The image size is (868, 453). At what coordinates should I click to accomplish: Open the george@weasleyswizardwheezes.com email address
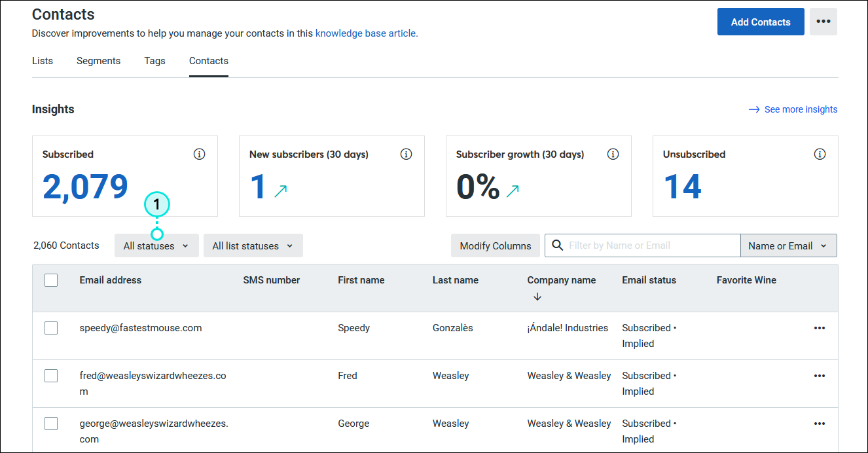(x=154, y=431)
